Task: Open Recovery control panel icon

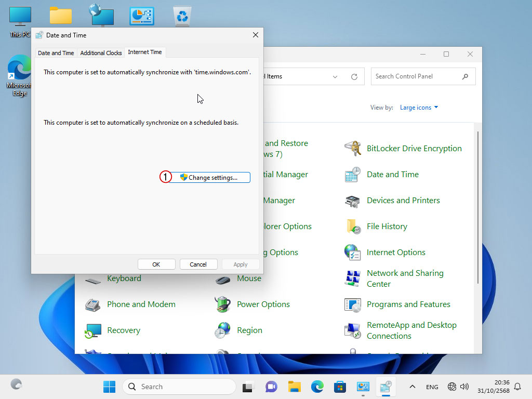Action: click(x=93, y=330)
